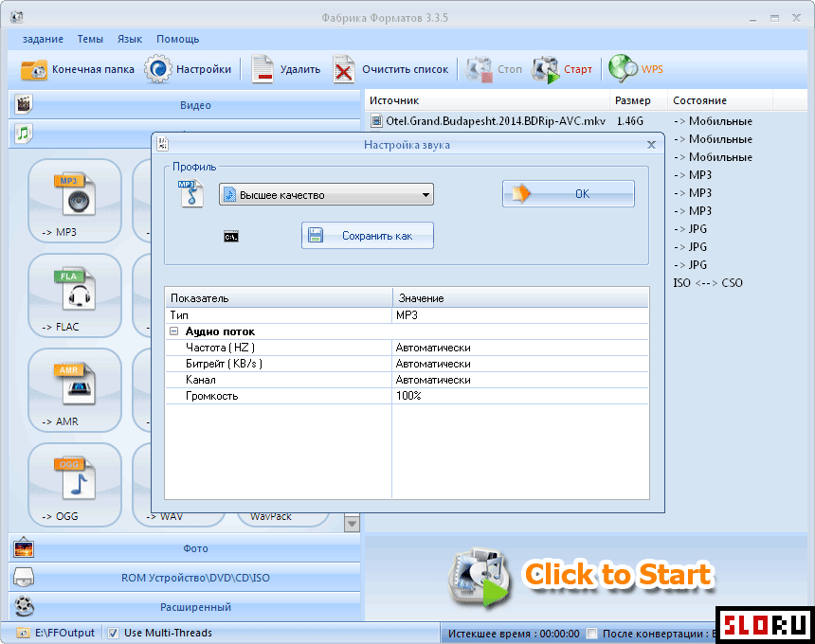Viewport: 815px width, 644px height.
Task: Confirm sound settings with OK button
Action: point(568,194)
